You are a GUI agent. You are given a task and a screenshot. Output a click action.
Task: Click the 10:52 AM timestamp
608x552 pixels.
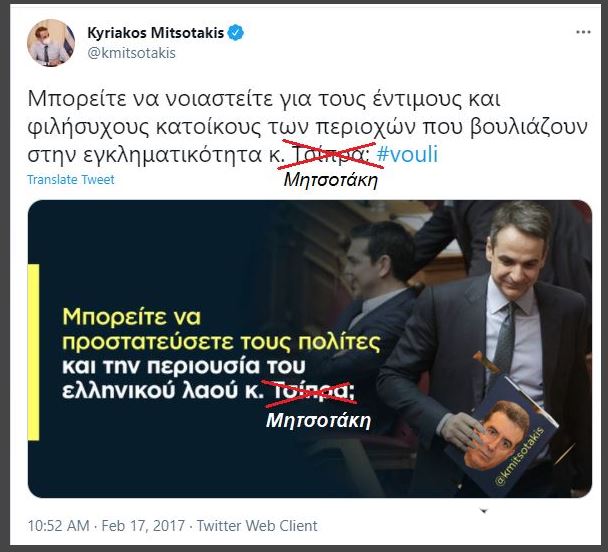point(59,526)
